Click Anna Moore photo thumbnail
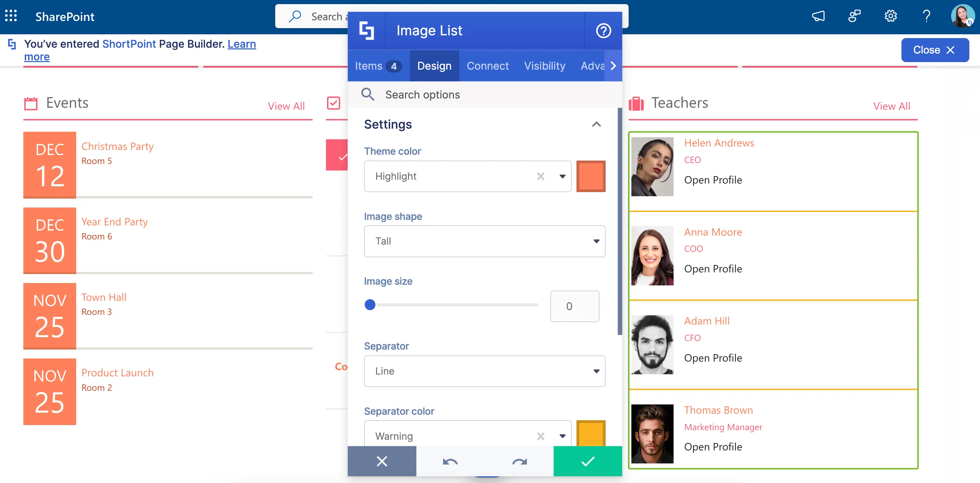980x483 pixels. (x=652, y=256)
